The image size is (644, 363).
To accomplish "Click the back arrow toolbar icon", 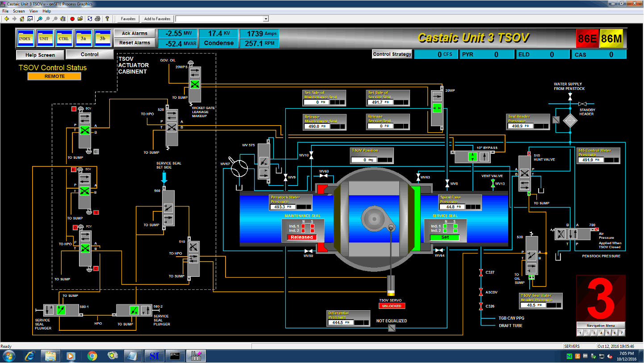I will coord(6,19).
